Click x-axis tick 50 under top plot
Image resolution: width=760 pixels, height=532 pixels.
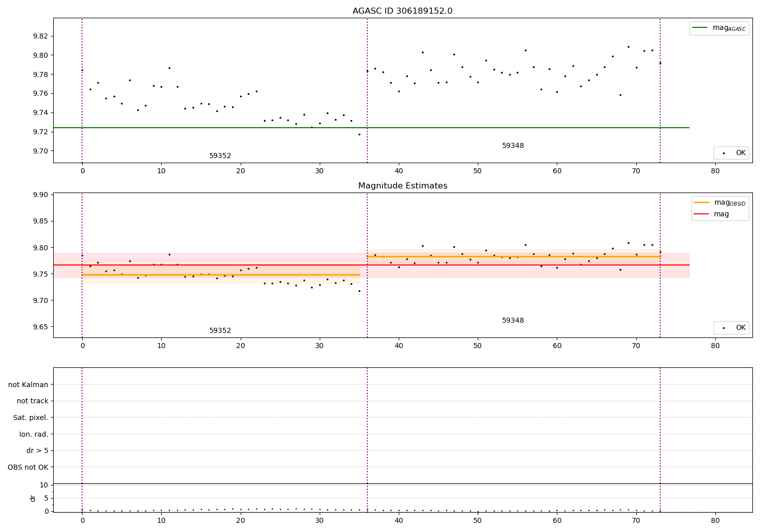pos(478,171)
